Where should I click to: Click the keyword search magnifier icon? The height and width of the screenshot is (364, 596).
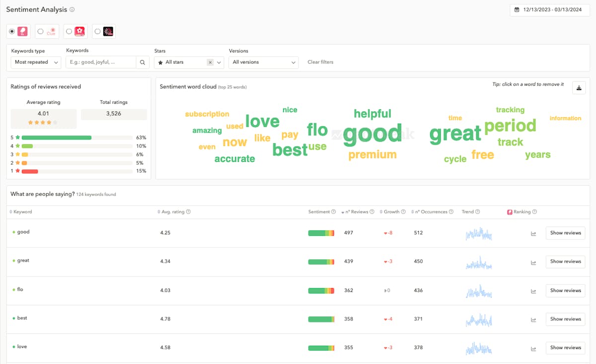[142, 62]
